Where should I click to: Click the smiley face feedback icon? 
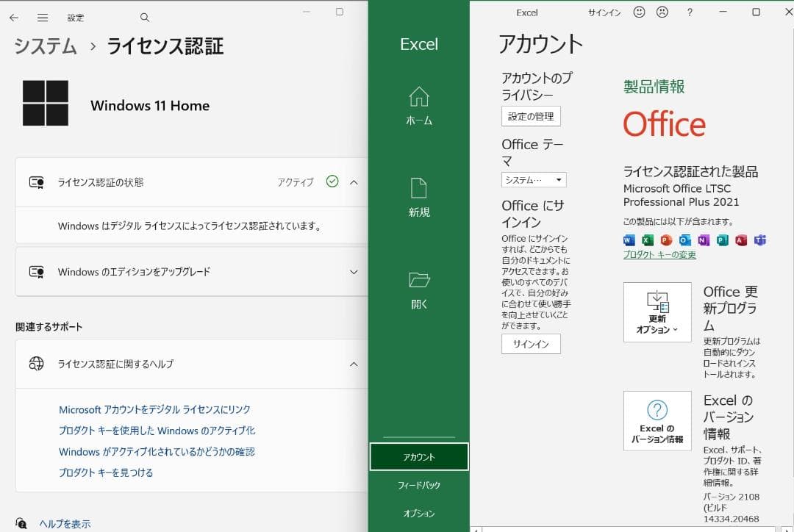click(x=639, y=12)
